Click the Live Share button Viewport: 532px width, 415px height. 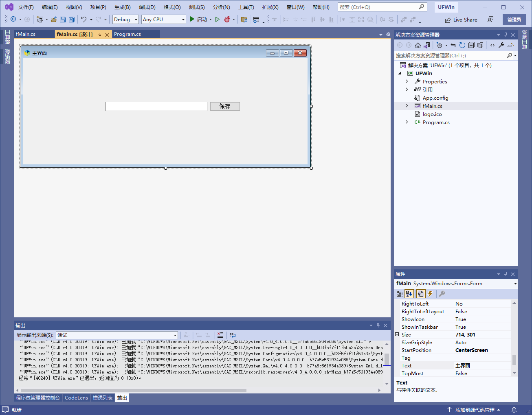pos(461,20)
